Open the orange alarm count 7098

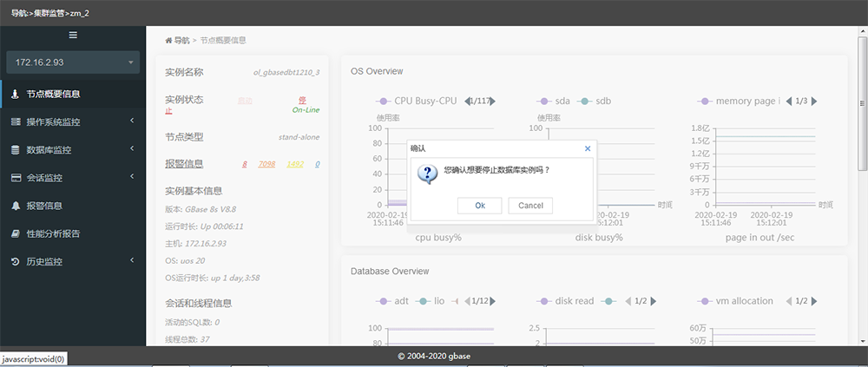[x=266, y=164]
